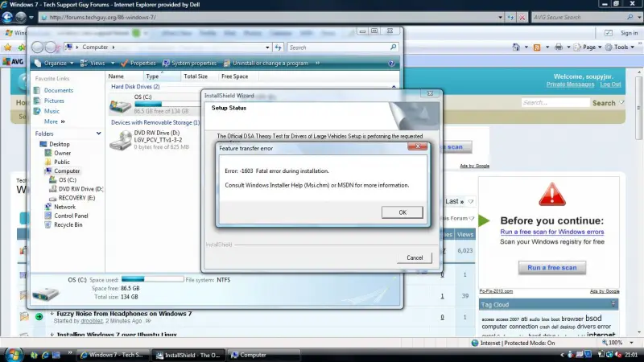This screenshot has width=644, height=362.
Task: Click the forum Search button
Action: (604, 103)
